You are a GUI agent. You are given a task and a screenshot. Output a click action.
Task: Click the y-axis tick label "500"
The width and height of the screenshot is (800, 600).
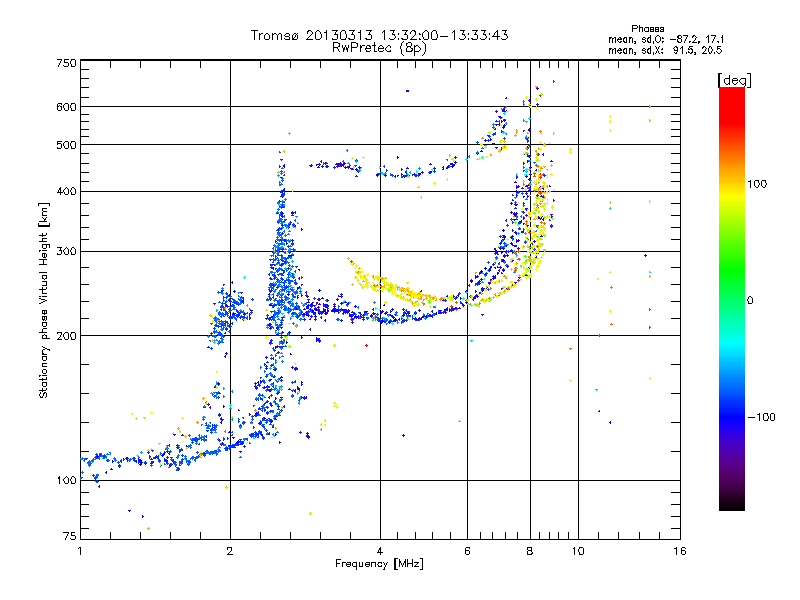click(67, 145)
